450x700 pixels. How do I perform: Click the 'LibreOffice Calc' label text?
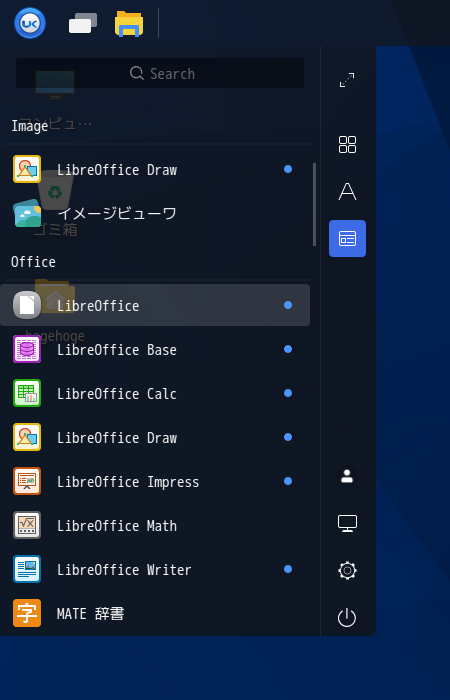(x=117, y=394)
